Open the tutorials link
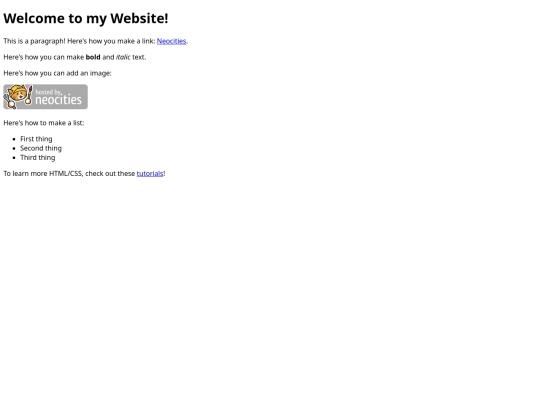Image resolution: width=540 pixels, height=405 pixels. coord(150,174)
